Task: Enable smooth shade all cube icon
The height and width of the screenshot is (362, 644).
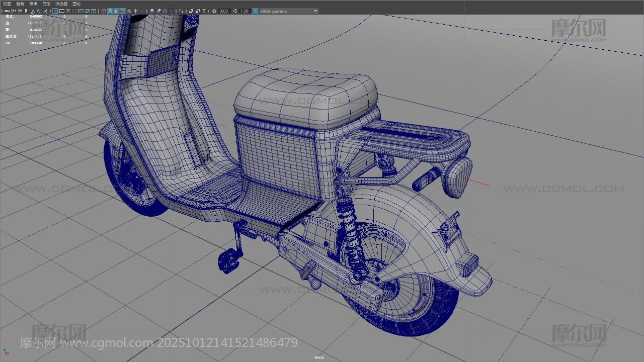Action: [110, 11]
